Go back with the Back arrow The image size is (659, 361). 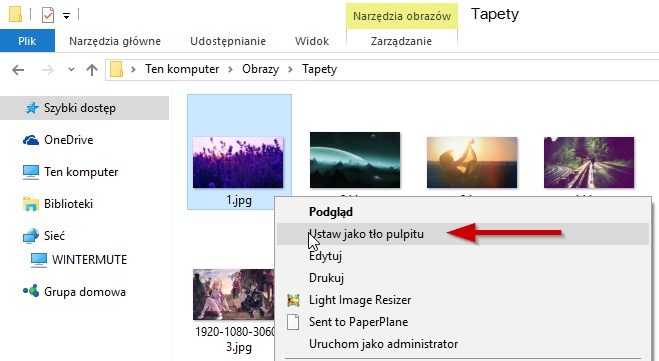pyautogui.click(x=18, y=69)
